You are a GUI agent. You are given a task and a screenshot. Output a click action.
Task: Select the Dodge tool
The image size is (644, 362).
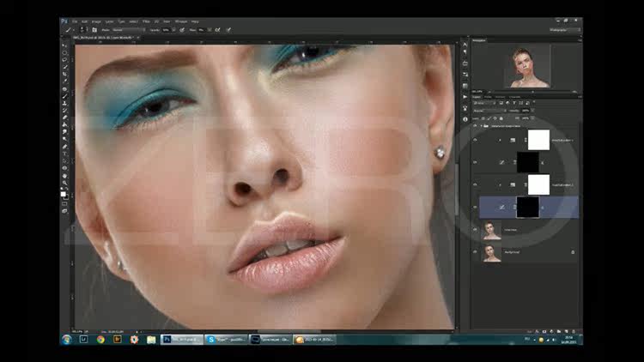pyautogui.click(x=64, y=139)
